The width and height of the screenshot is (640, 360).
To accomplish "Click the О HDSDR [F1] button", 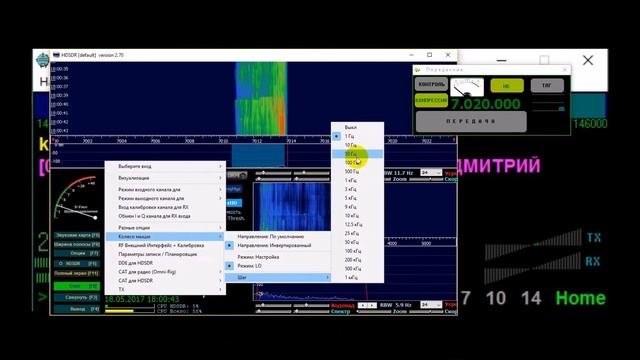I will pyautogui.click(x=77, y=264).
